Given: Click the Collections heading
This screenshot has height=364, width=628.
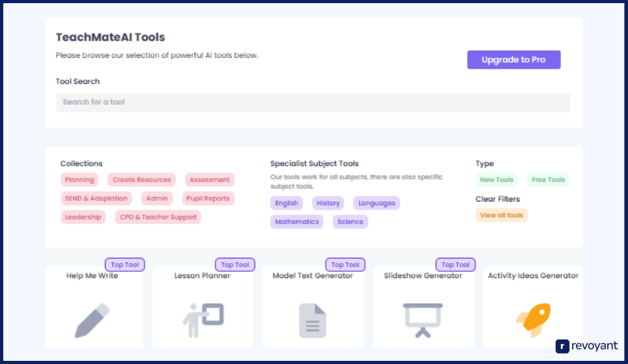Looking at the screenshot, I should pyautogui.click(x=81, y=163).
